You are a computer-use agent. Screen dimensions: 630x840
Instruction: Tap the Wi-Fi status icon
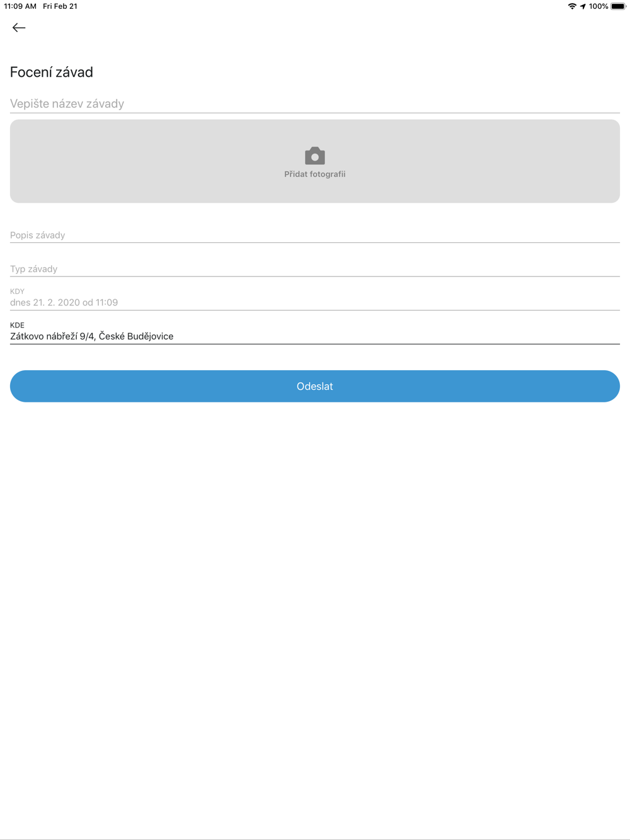[572, 6]
